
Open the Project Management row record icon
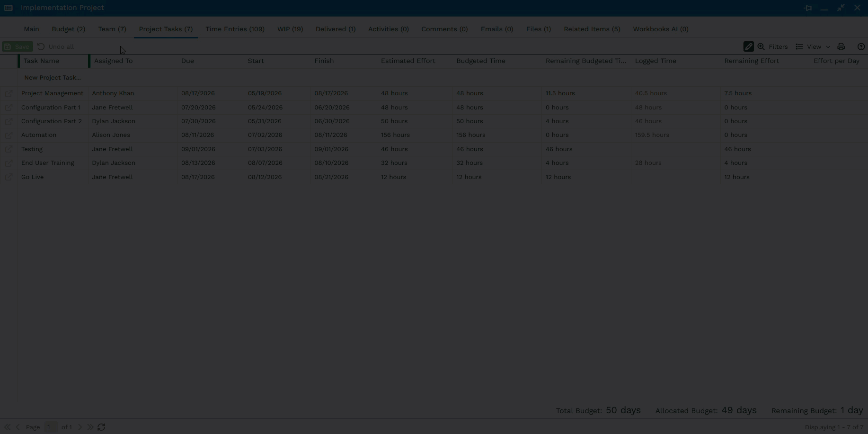9,93
